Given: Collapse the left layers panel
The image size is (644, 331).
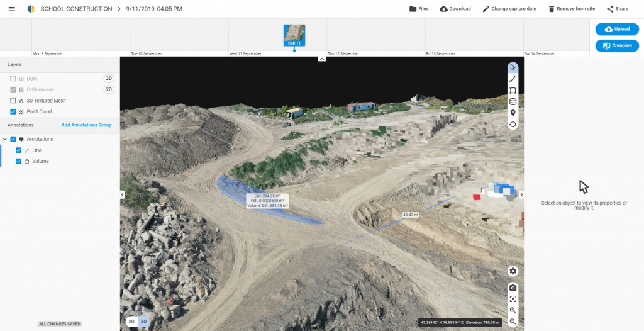Looking at the screenshot, I should click(122, 194).
